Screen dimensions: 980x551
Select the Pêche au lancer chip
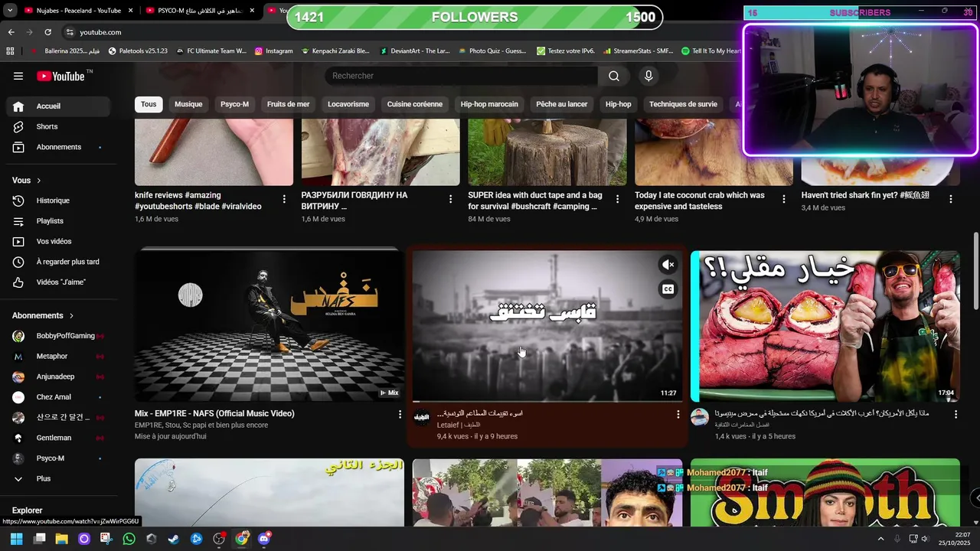click(562, 104)
